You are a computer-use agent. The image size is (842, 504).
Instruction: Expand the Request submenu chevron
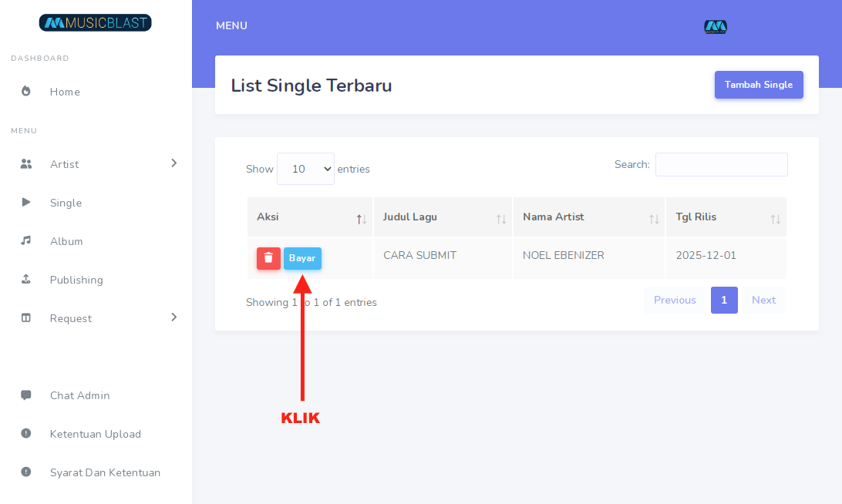pyautogui.click(x=174, y=318)
